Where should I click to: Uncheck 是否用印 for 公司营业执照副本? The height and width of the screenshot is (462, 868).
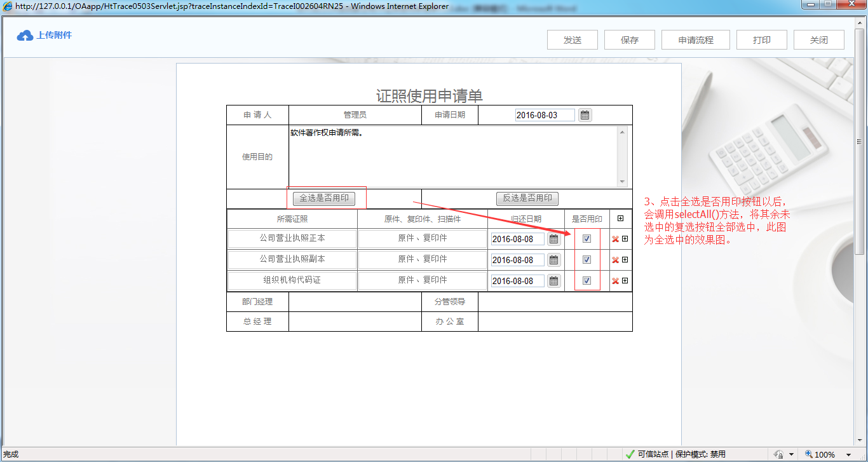[x=587, y=259]
